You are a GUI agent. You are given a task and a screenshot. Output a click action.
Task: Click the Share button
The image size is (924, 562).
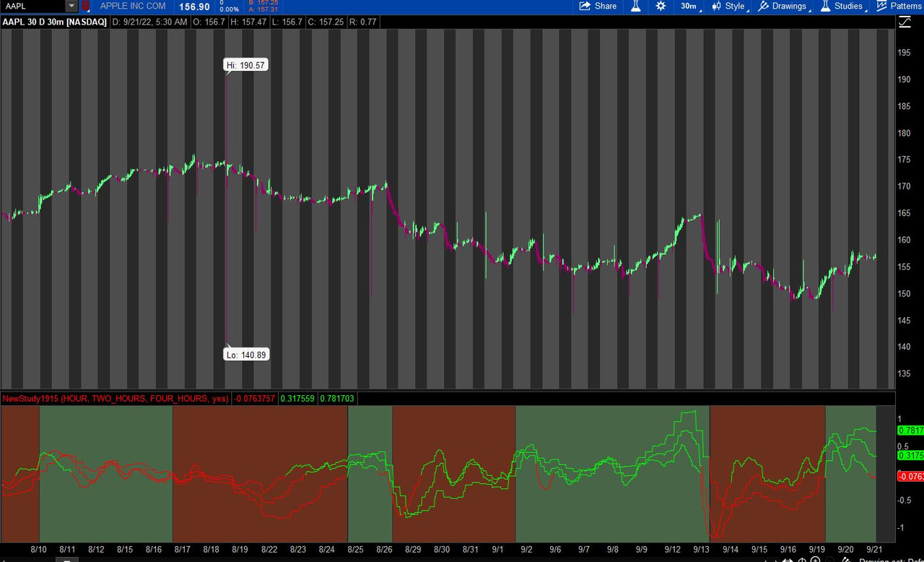(598, 6)
